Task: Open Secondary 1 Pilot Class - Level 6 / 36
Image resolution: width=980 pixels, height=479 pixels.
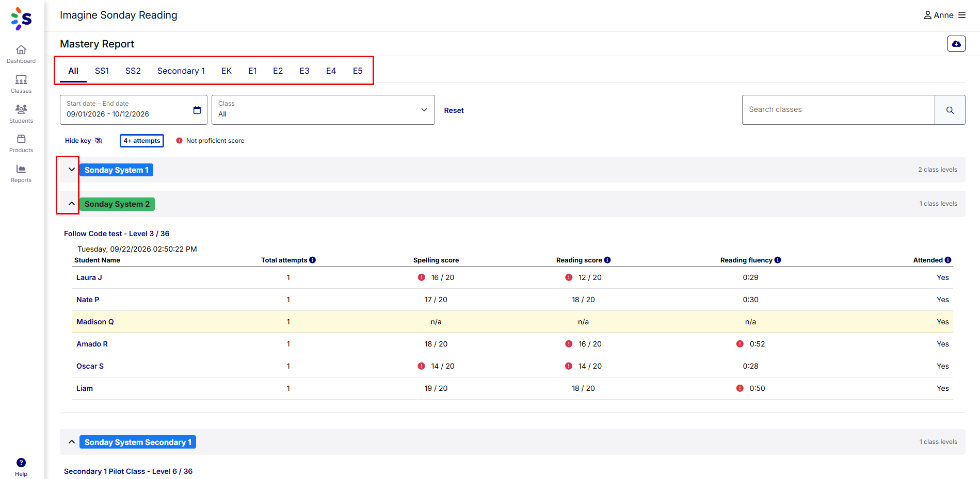Action: pyautogui.click(x=128, y=471)
